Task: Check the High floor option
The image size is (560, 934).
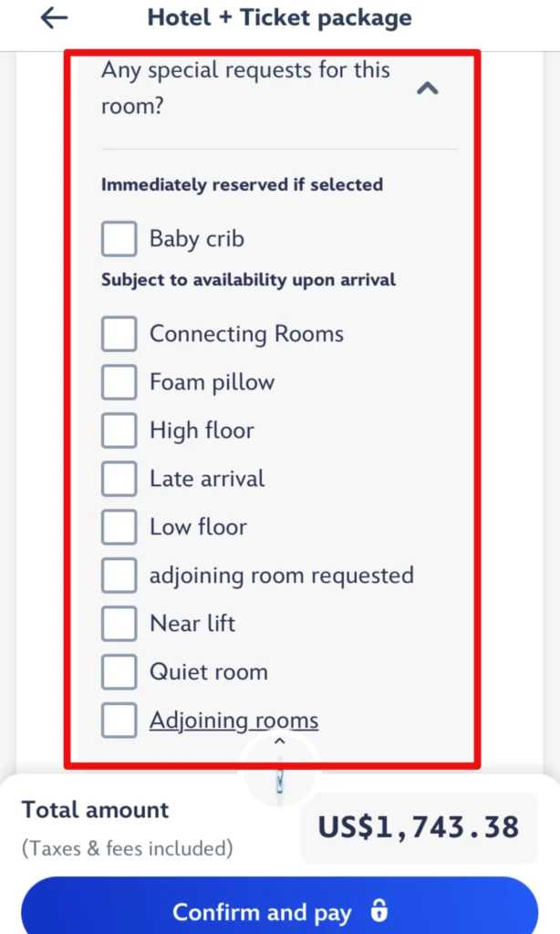Action: (119, 431)
